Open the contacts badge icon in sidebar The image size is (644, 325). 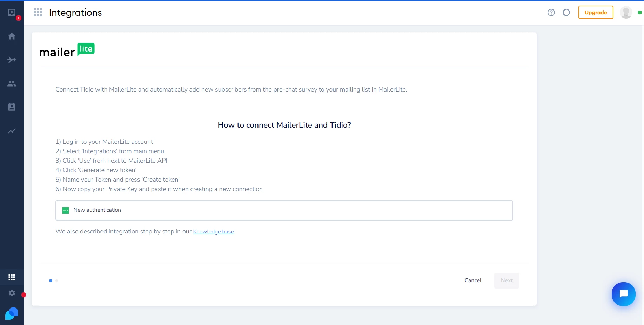coord(12,107)
